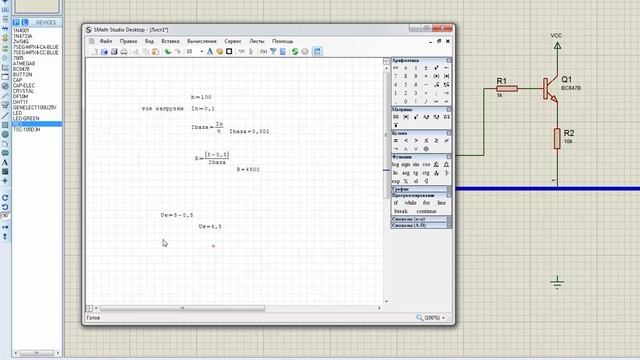The height and width of the screenshot is (360, 640).
Task: Open the Правка menu
Action: click(x=128, y=41)
